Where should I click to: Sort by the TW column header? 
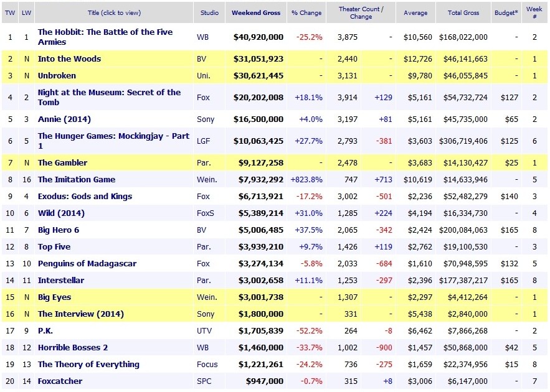tap(10, 13)
